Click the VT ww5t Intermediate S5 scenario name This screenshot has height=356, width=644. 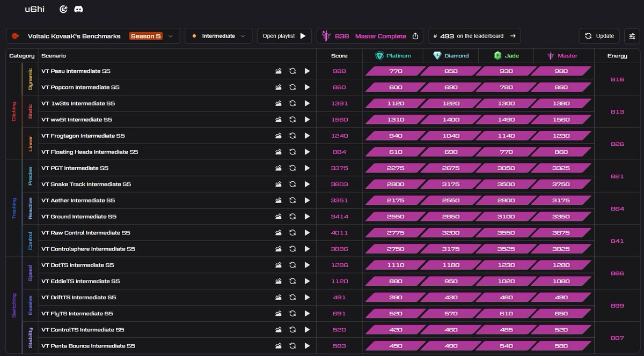coord(77,120)
